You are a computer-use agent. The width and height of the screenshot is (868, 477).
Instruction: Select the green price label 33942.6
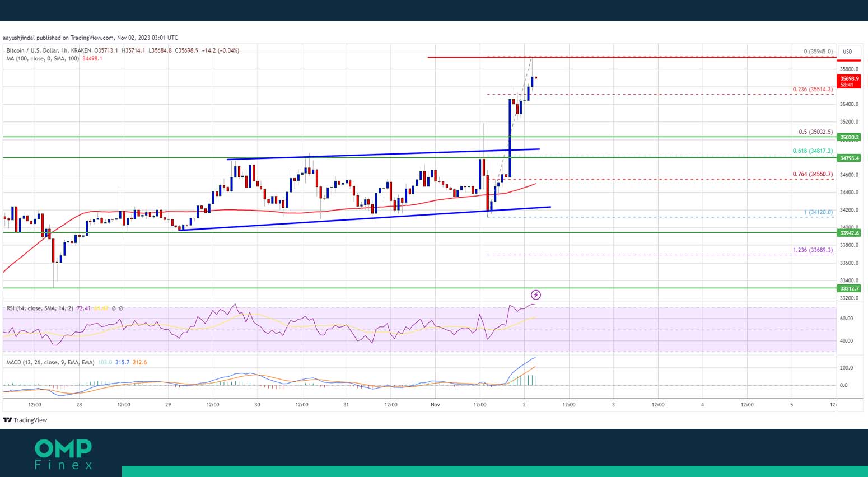[850, 233]
